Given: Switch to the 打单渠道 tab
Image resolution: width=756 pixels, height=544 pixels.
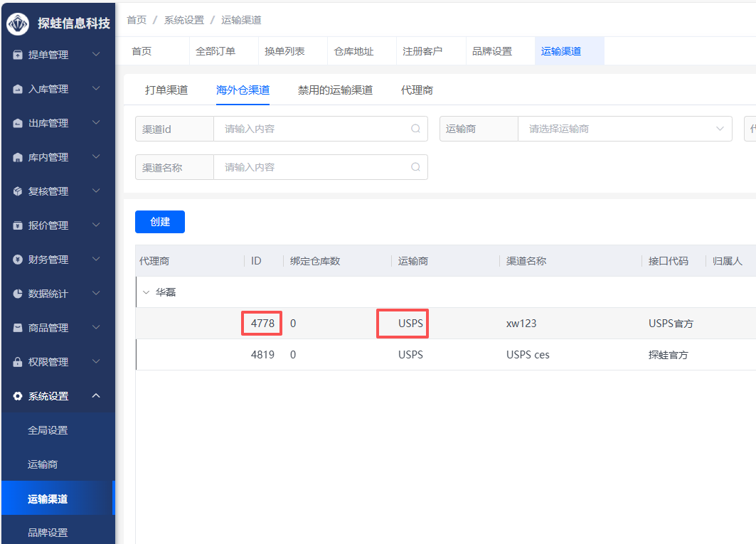Looking at the screenshot, I should point(166,90).
